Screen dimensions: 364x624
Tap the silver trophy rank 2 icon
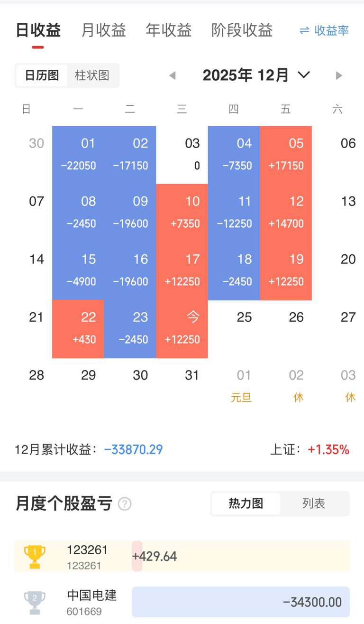[35, 602]
